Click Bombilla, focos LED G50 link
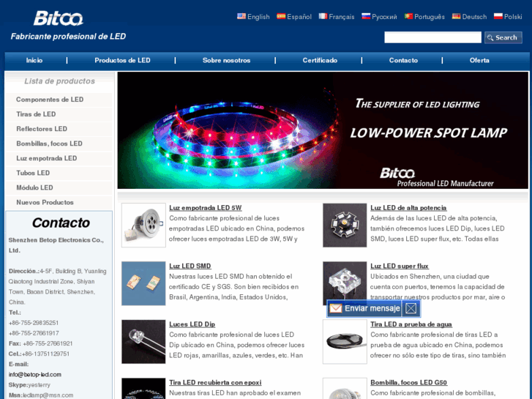This screenshot has height=399, width=532. (x=408, y=382)
